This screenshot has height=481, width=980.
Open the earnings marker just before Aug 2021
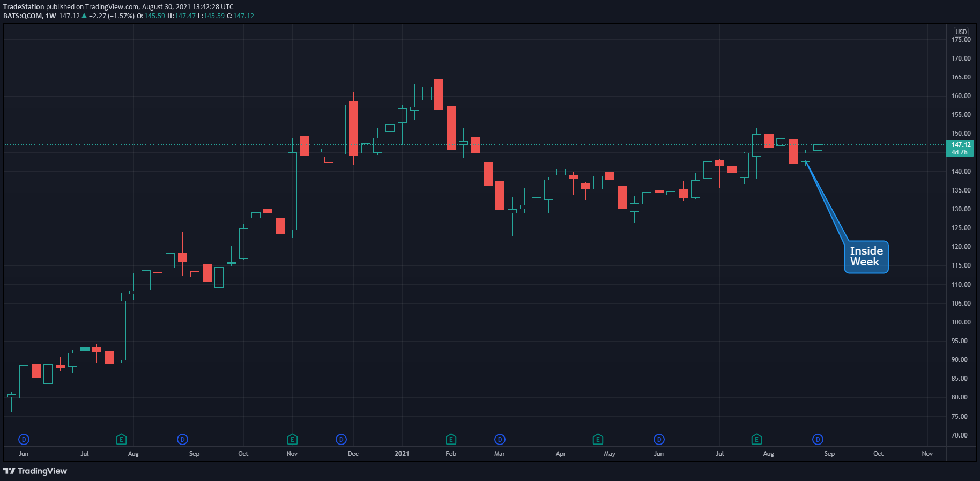coord(756,440)
